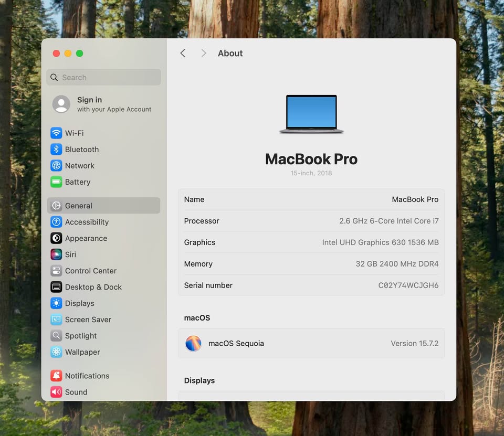The height and width of the screenshot is (436, 504).
Task: Click the Desktop & Dock icon
Action: pyautogui.click(x=56, y=287)
